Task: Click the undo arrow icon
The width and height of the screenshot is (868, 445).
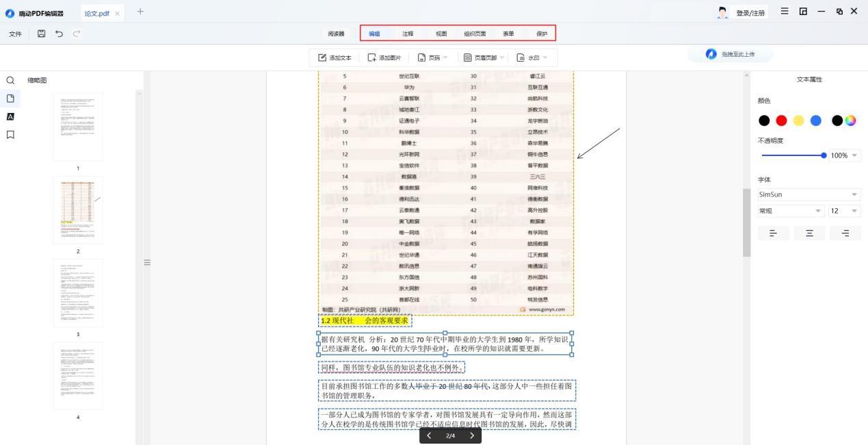Action: point(60,34)
